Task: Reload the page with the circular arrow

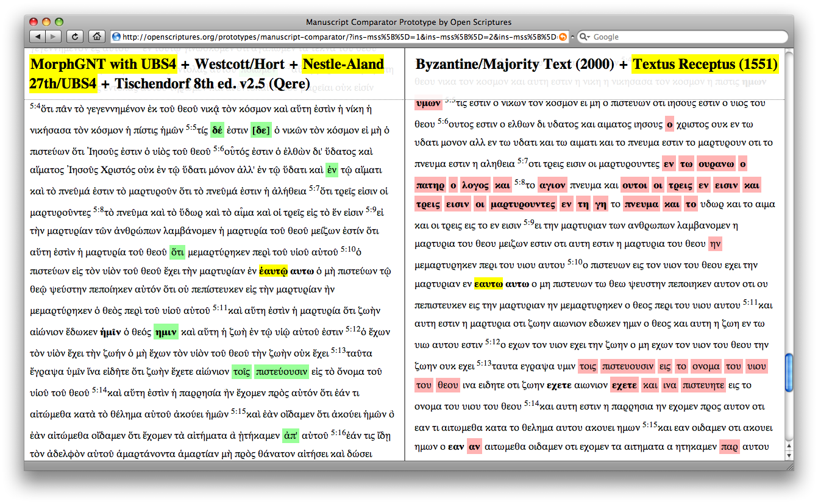Action: (x=74, y=37)
